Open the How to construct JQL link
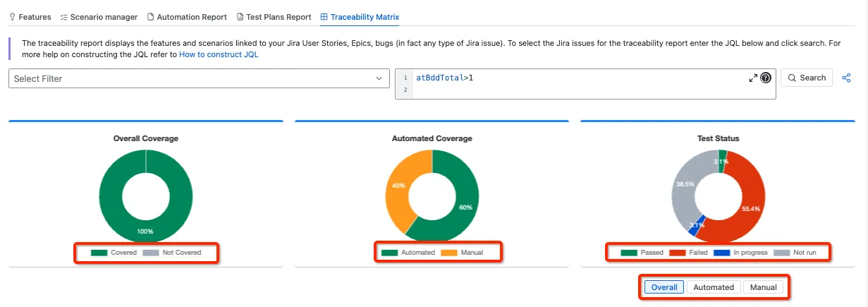The height and width of the screenshot is (307, 868). (x=219, y=54)
